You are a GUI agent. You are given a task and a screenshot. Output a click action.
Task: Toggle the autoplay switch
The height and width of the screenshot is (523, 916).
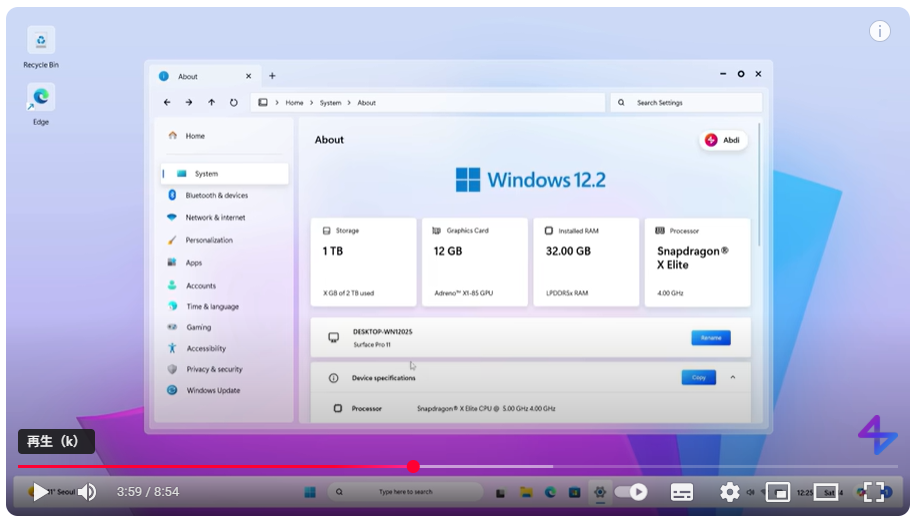[631, 492]
